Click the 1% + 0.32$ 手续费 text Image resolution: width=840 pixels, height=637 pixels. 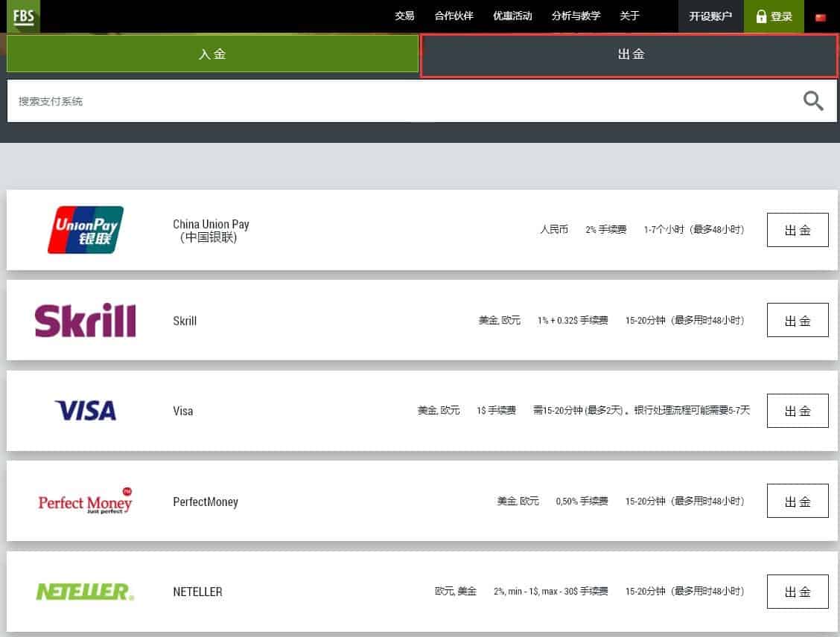[573, 320]
